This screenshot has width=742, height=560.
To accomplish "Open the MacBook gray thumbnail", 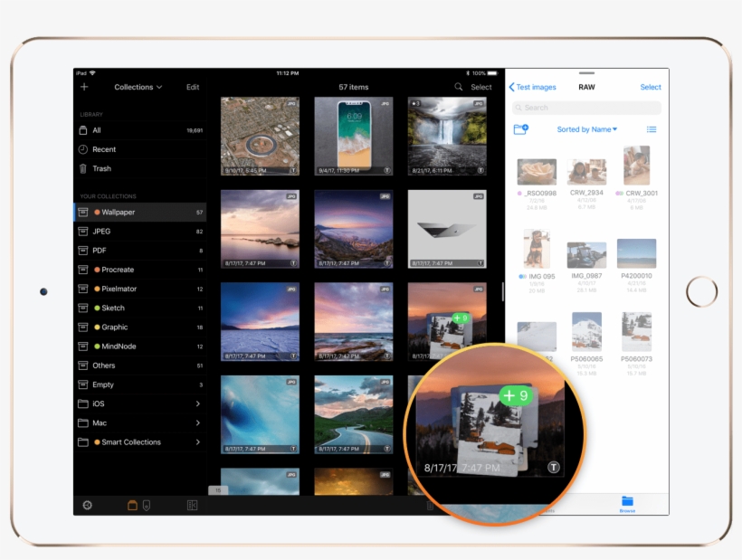I will (x=447, y=229).
